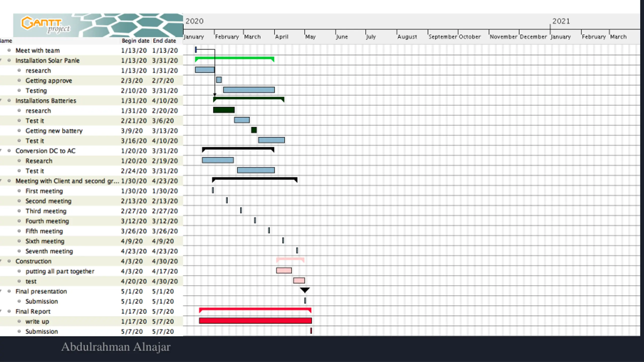The image size is (644, 362).
Task: Click the Begin date column header
Action: point(135,41)
